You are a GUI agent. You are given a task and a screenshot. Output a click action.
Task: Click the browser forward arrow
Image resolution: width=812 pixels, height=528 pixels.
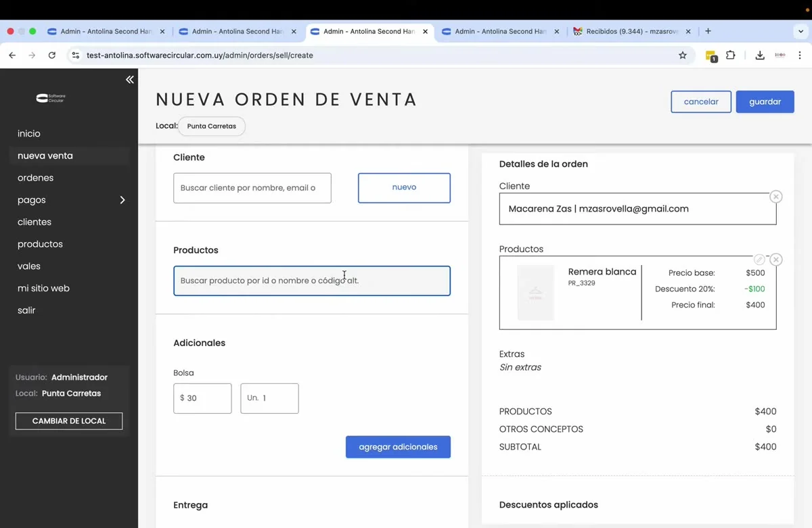coord(32,55)
